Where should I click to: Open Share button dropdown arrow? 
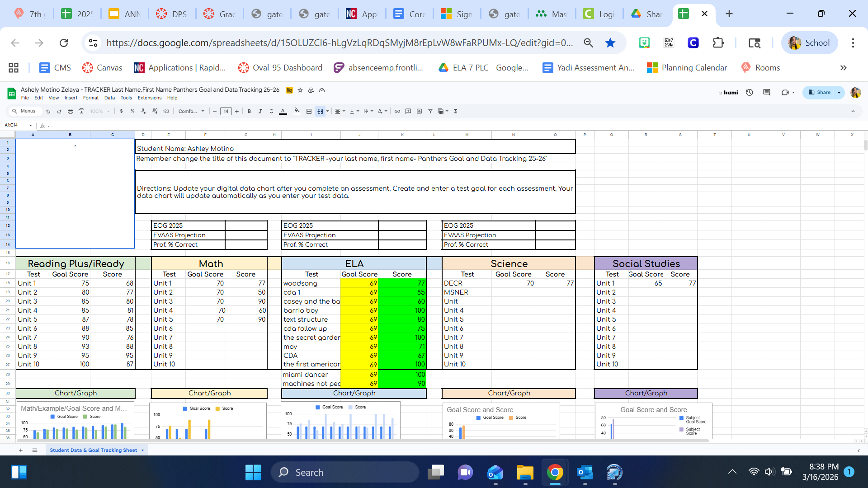(839, 92)
